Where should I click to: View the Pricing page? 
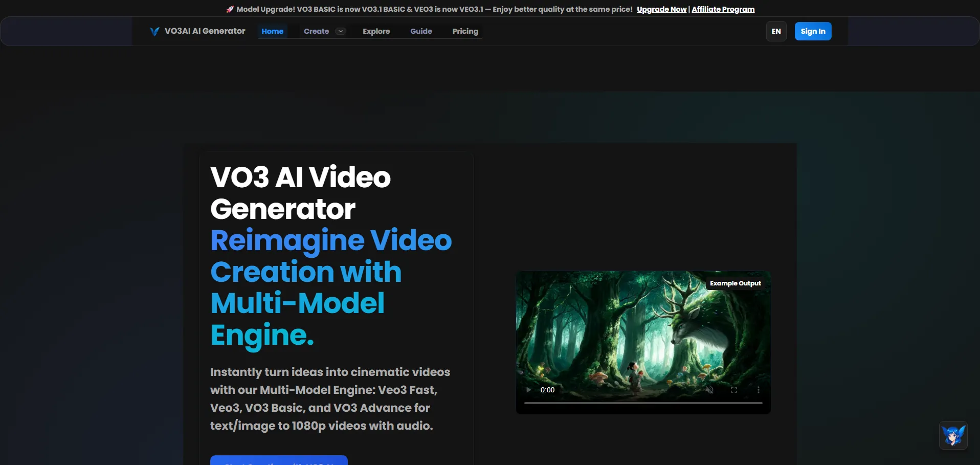pyautogui.click(x=465, y=31)
